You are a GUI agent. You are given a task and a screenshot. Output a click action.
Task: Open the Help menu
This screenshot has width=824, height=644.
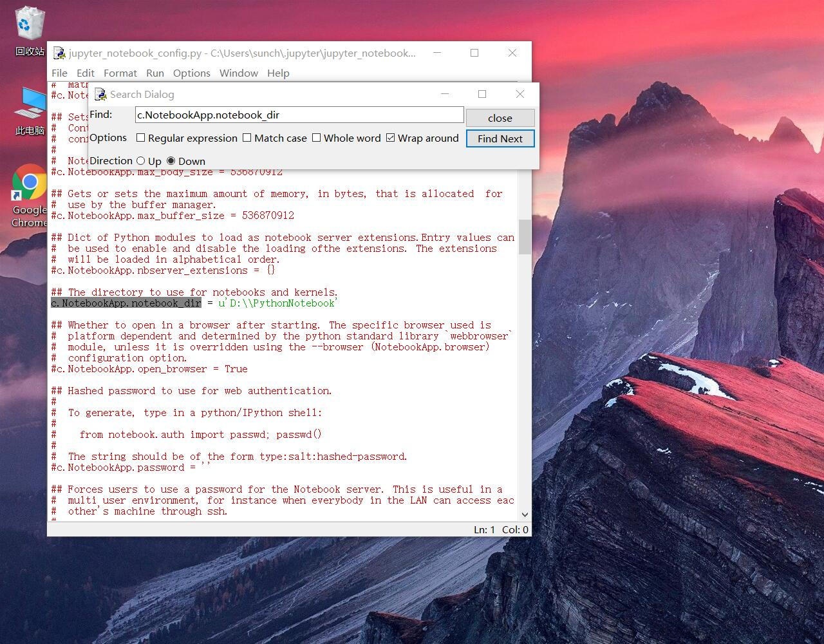pyautogui.click(x=278, y=73)
